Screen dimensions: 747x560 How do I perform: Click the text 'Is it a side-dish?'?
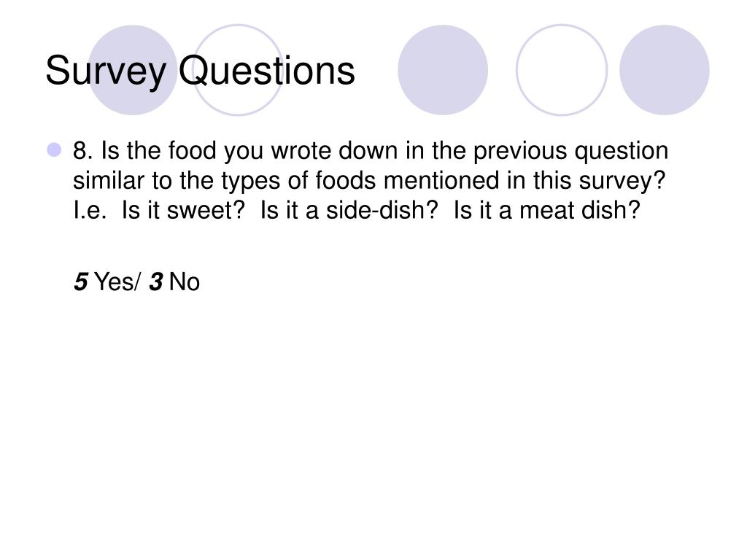point(349,211)
